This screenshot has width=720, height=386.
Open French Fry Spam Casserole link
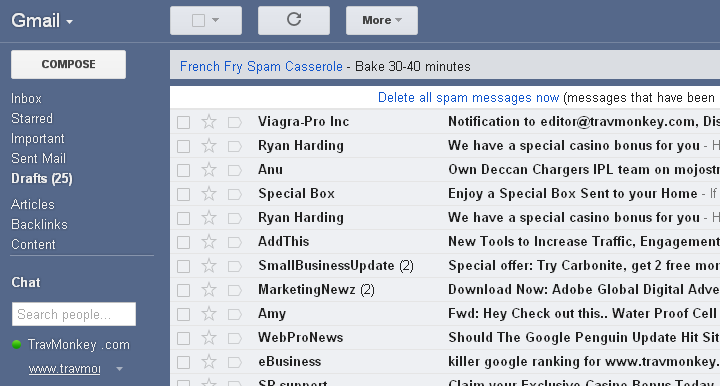pos(261,67)
